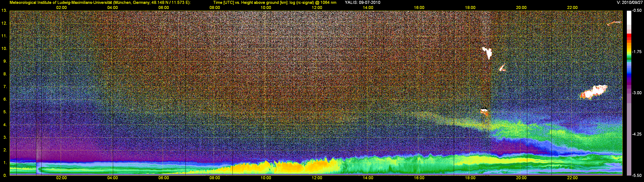Viewport: 644px width, 182px height.
Task: Click the white cloud near 10 km height
Action: pyautogui.click(x=487, y=53)
